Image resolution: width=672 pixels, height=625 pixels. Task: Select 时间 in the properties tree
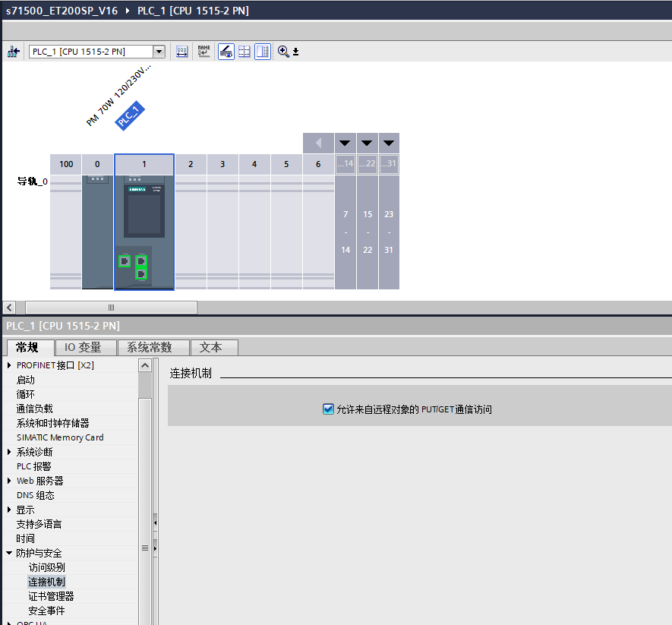point(26,538)
